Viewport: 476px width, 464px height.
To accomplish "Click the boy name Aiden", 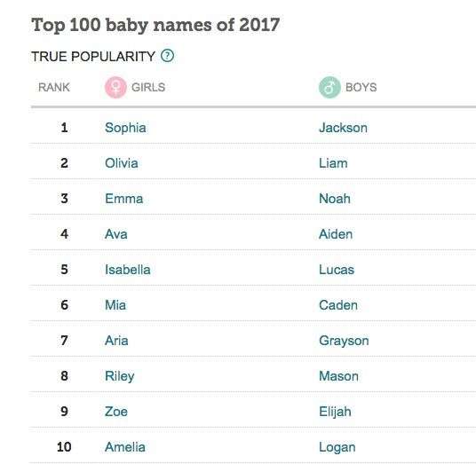I will [336, 234].
